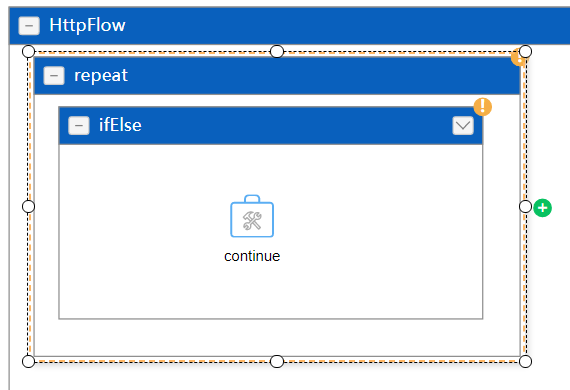
Task: Open the ifElse branch dropdown arrow
Action: pos(463,126)
